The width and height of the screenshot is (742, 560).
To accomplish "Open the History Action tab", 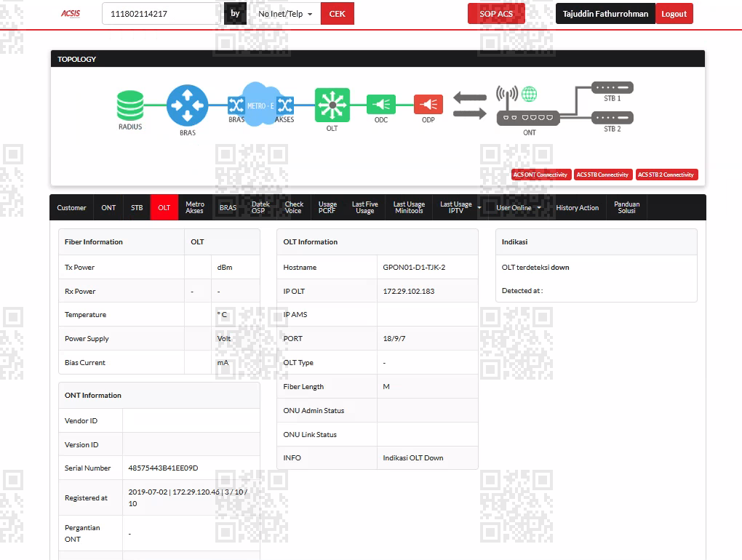I will 578,207.
